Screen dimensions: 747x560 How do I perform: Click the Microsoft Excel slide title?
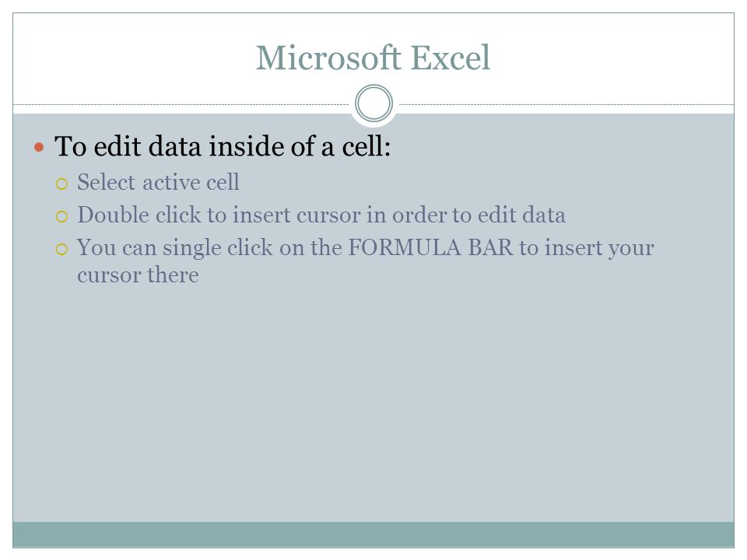click(x=373, y=58)
